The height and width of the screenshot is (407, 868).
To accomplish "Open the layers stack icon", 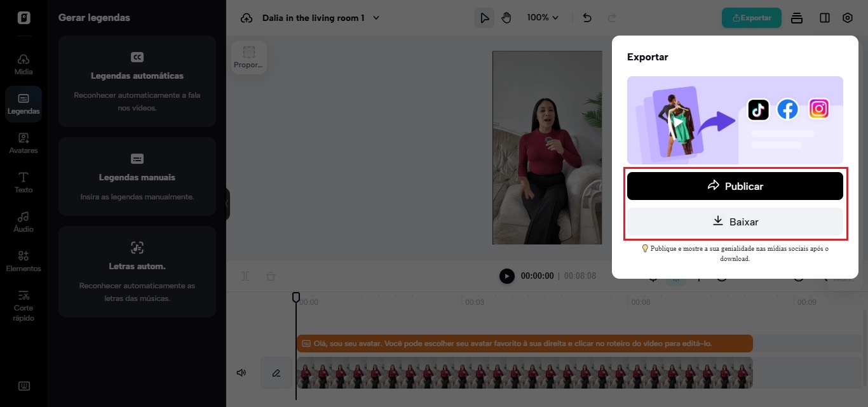I will coord(797,18).
